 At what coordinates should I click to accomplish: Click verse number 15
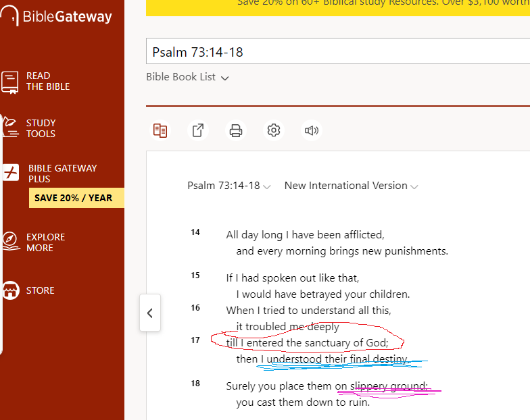(195, 275)
